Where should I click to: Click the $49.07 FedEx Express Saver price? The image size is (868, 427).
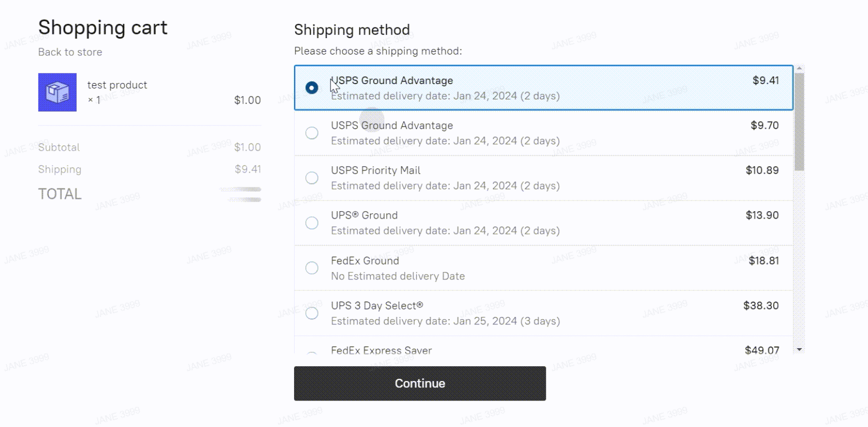(762, 350)
